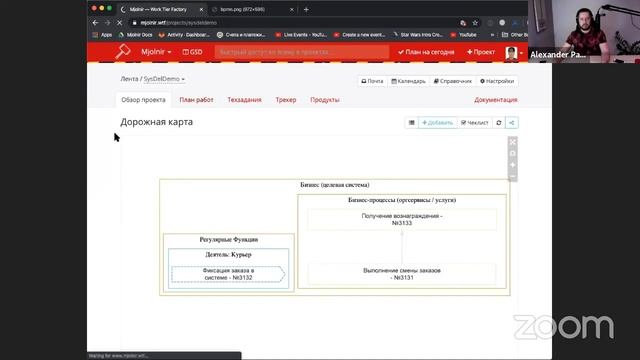
Task: Click the reset zoom icon on diagram
Action: 513,153
